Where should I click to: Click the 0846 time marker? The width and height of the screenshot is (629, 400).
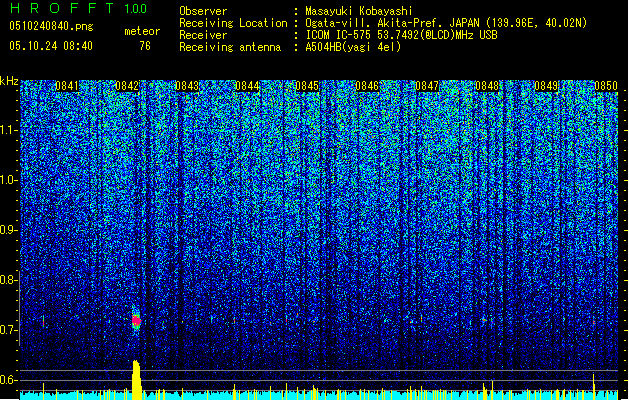[x=367, y=86]
